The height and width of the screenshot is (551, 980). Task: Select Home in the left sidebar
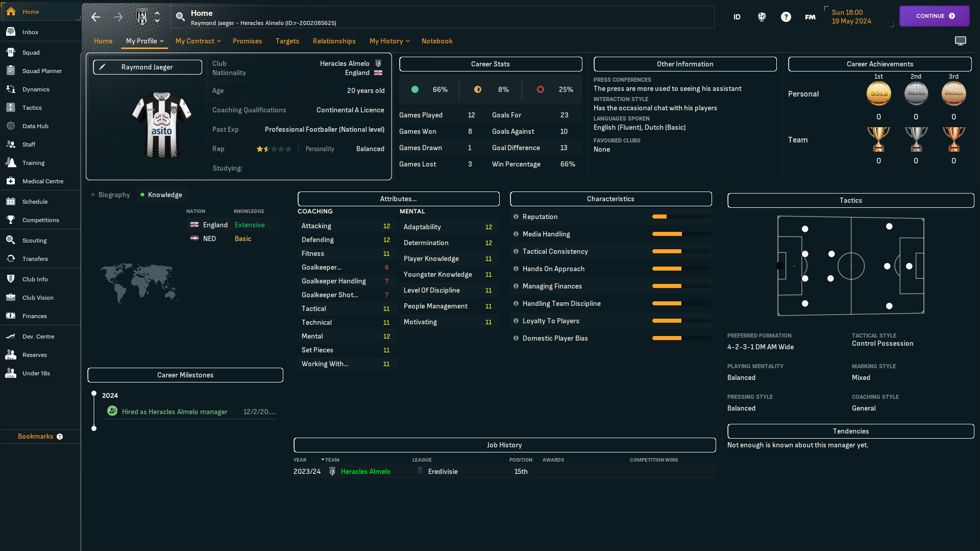tap(40, 11)
